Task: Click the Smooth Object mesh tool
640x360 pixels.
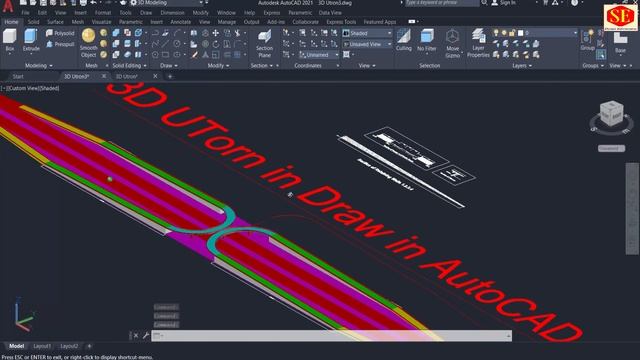Action: tap(89, 43)
